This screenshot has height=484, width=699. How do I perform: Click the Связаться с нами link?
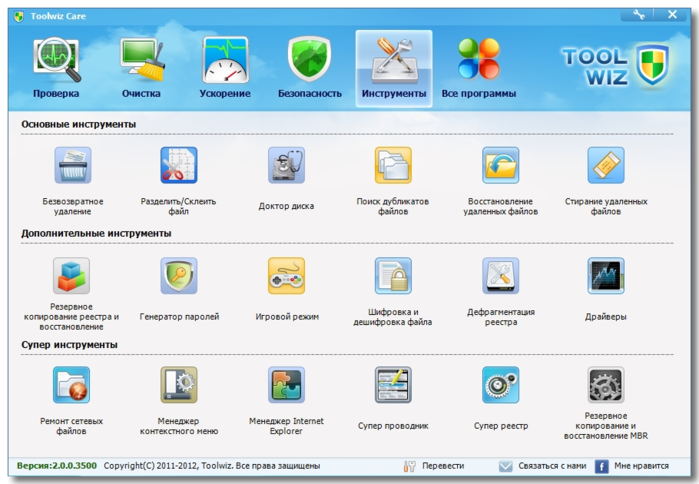tap(552, 466)
